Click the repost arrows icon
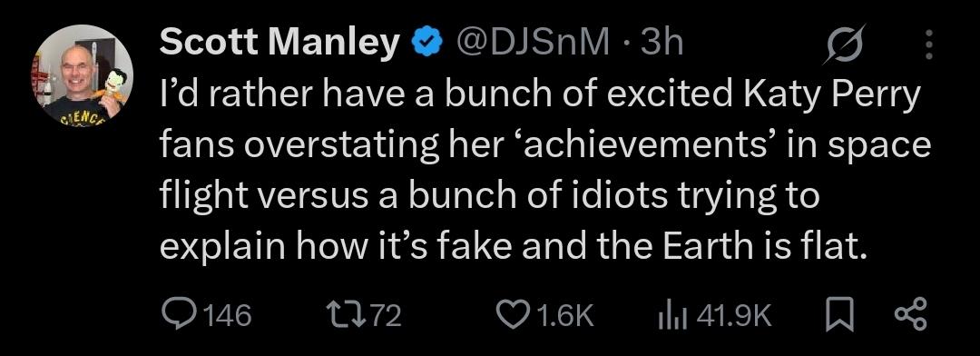This screenshot has height=356, width=980. pos(347,315)
